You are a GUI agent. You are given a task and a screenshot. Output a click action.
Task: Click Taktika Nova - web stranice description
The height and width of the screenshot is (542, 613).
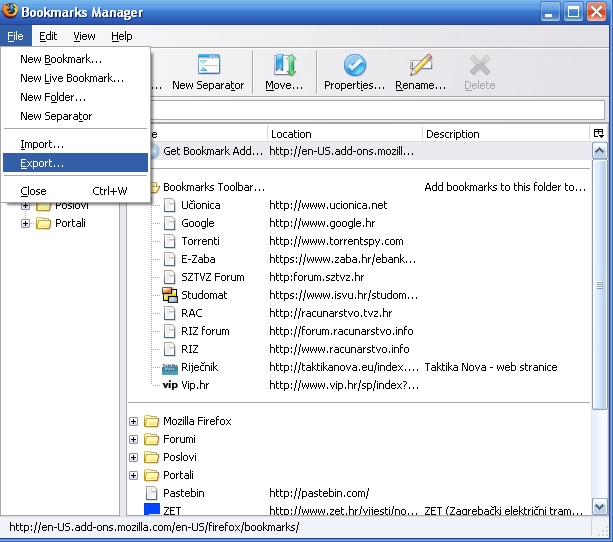click(491, 367)
